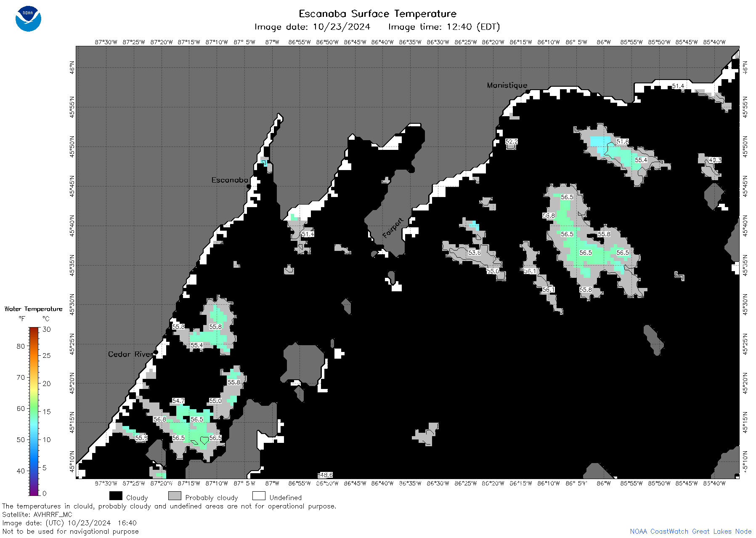Screen dimensions: 756x538
Task: Click the 54.7 temperature reading
Action: pos(178,401)
